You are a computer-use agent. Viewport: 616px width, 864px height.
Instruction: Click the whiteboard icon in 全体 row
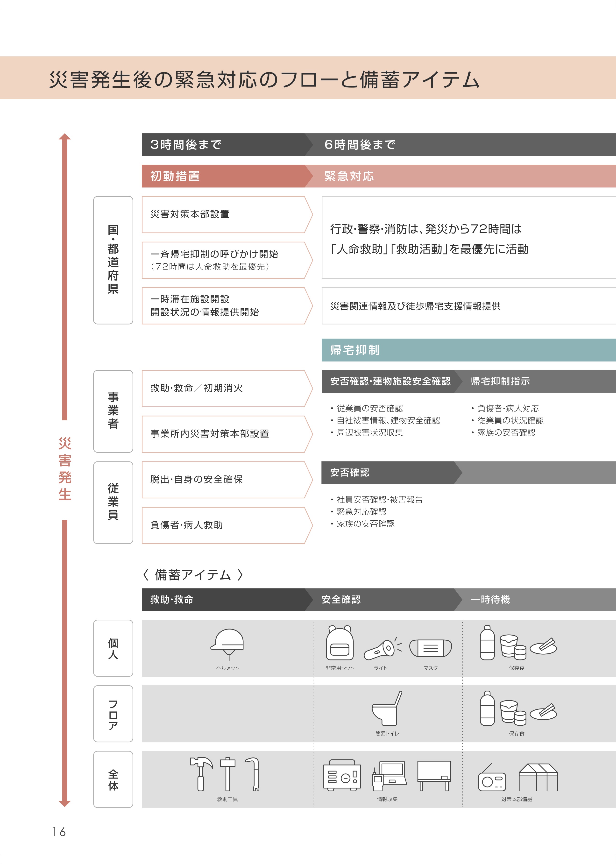[434, 776]
